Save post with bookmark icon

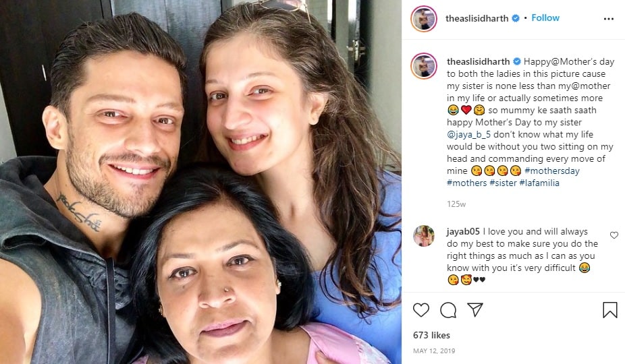[x=610, y=310]
